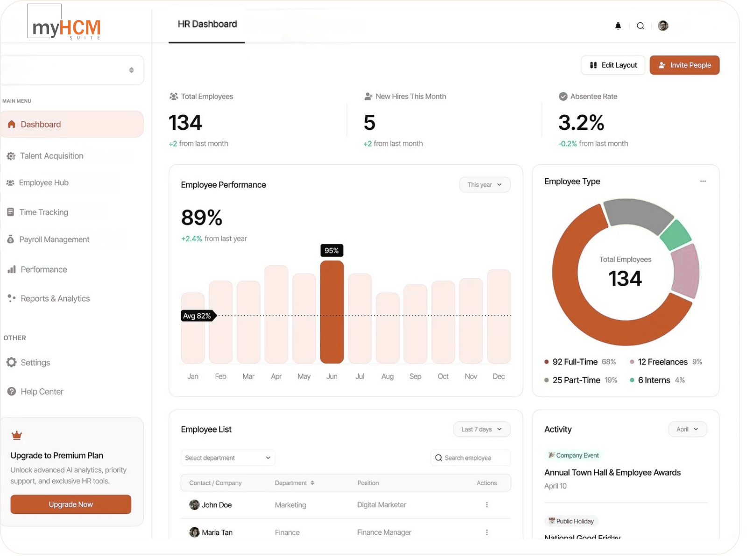
Task: Click the Search employee input field
Action: point(470,458)
